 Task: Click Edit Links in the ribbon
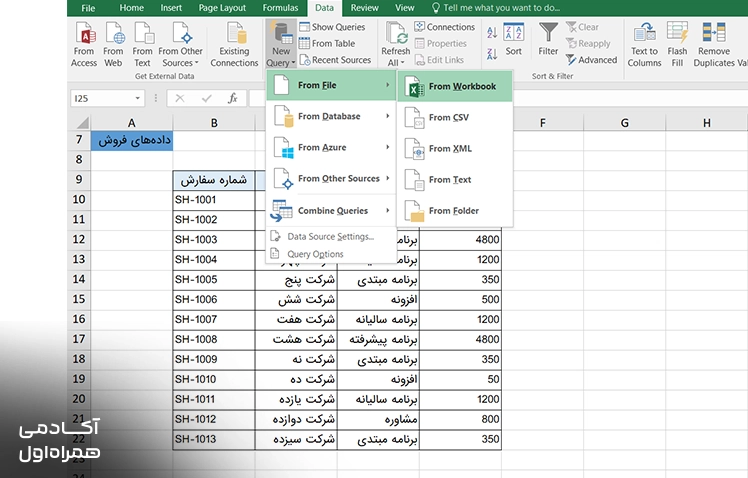tap(439, 60)
